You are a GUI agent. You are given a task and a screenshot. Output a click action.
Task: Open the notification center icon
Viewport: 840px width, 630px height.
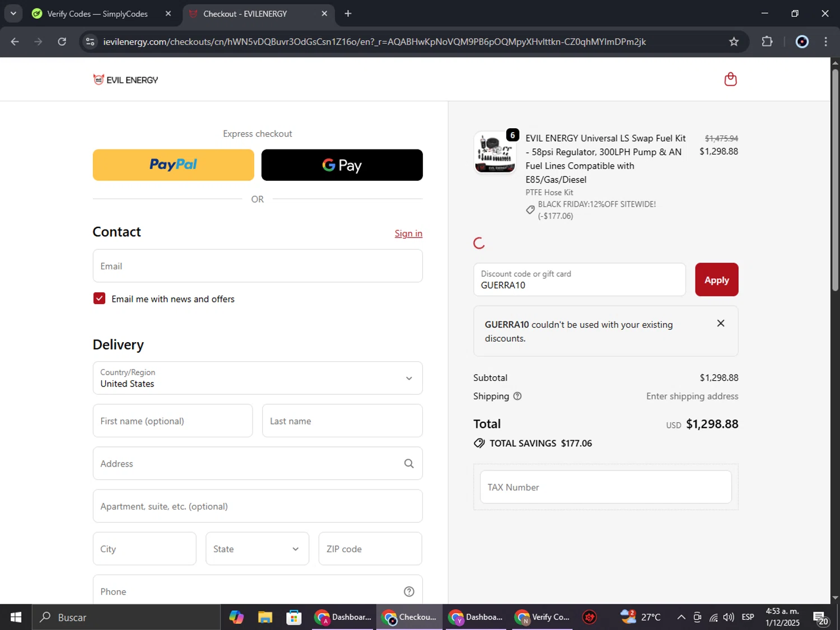[821, 618]
